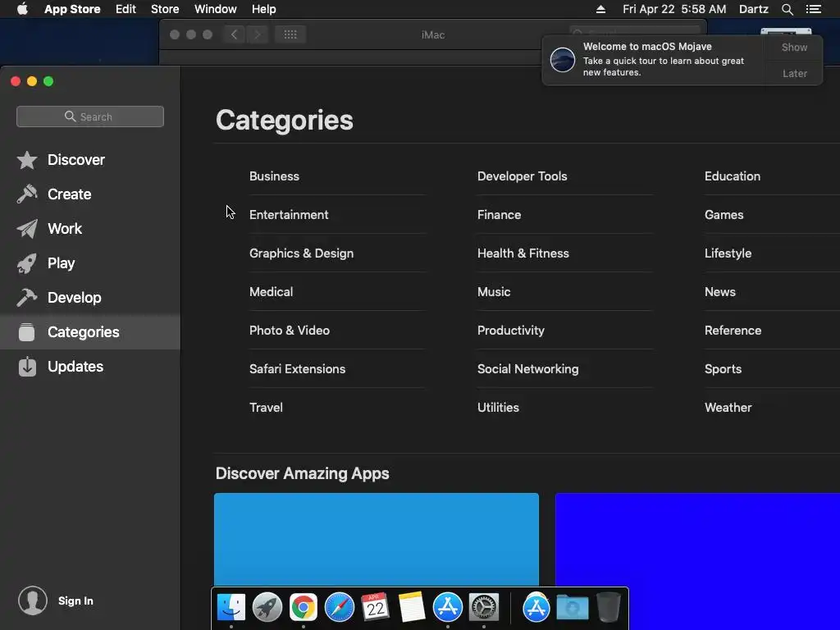The width and height of the screenshot is (840, 630).
Task: Open the Work paper plane icon
Action: [27, 229]
